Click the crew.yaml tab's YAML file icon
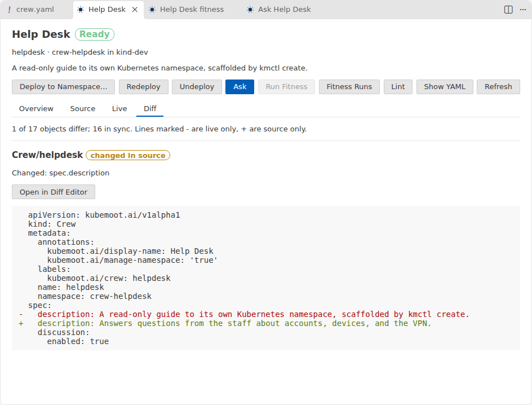 (x=10, y=10)
